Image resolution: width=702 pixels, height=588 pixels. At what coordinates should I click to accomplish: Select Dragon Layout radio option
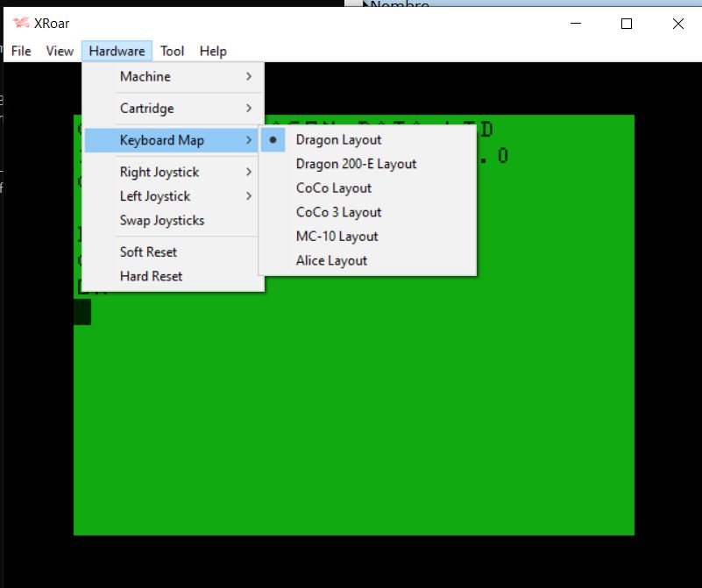pyautogui.click(x=338, y=139)
